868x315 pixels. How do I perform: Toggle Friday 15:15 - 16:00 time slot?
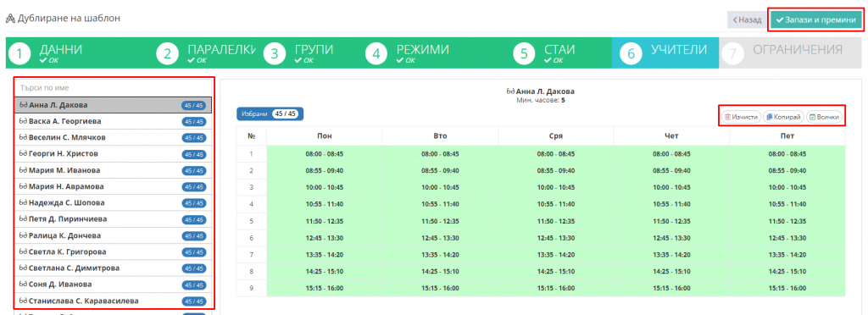coord(787,289)
